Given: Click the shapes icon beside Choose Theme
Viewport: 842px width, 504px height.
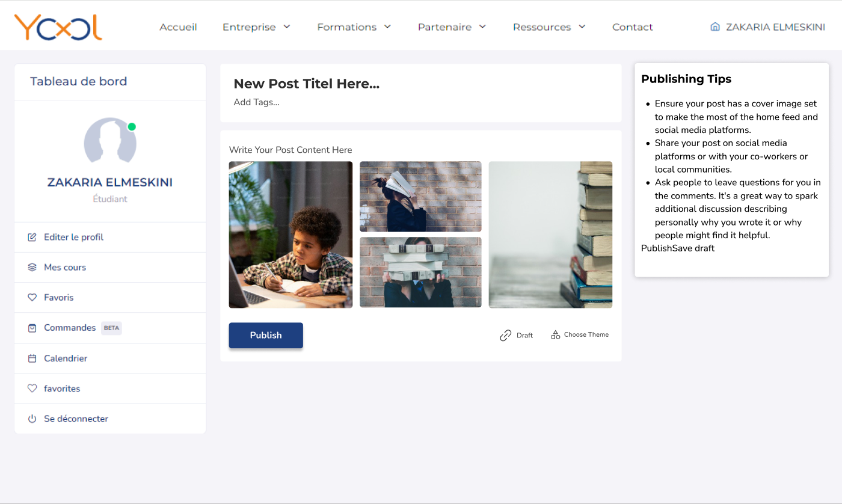Looking at the screenshot, I should point(556,334).
